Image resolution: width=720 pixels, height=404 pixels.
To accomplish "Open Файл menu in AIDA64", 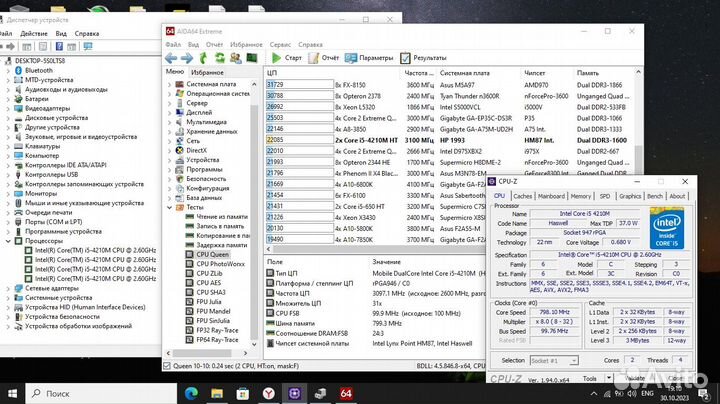I will (x=173, y=45).
